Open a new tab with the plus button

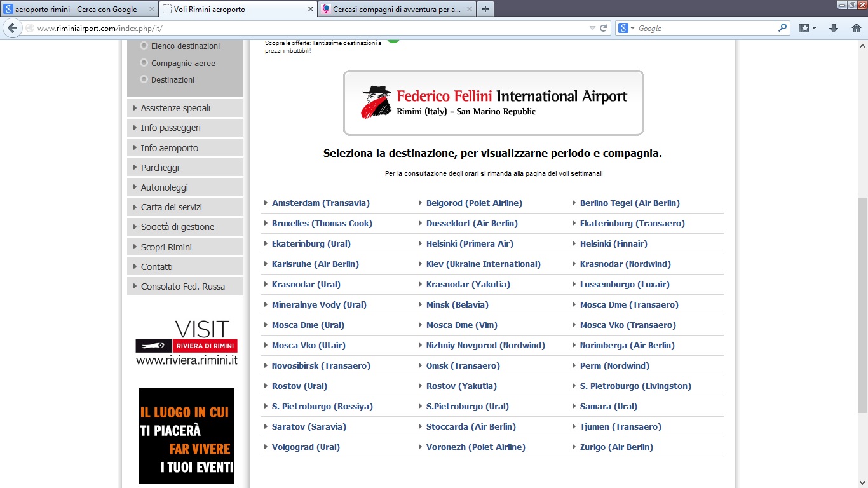pyautogui.click(x=485, y=9)
